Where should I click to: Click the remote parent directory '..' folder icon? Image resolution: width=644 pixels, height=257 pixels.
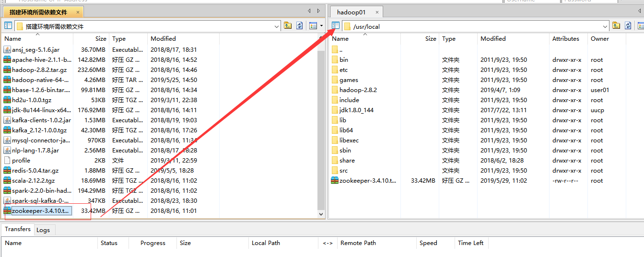coord(335,49)
